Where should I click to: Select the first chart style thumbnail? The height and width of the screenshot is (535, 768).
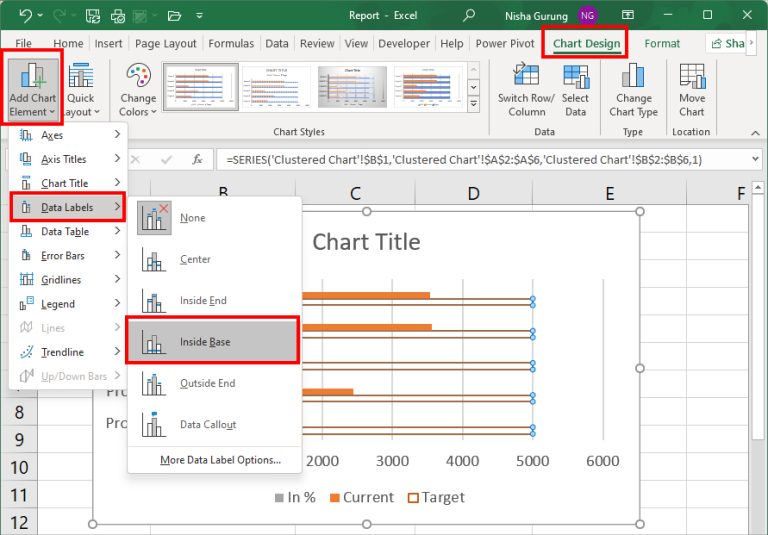coord(201,87)
